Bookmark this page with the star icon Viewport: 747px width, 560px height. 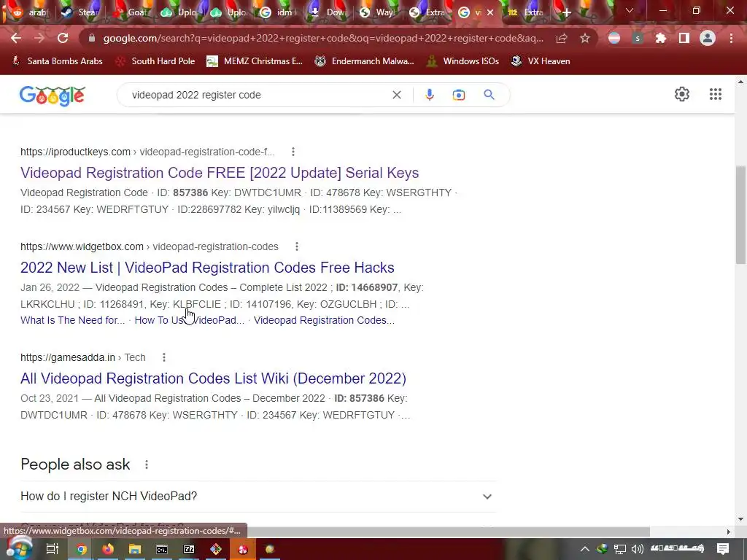click(585, 39)
